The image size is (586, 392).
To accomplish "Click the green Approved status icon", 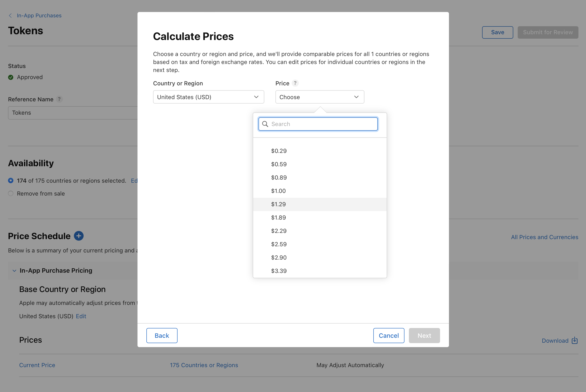I will coord(11,77).
